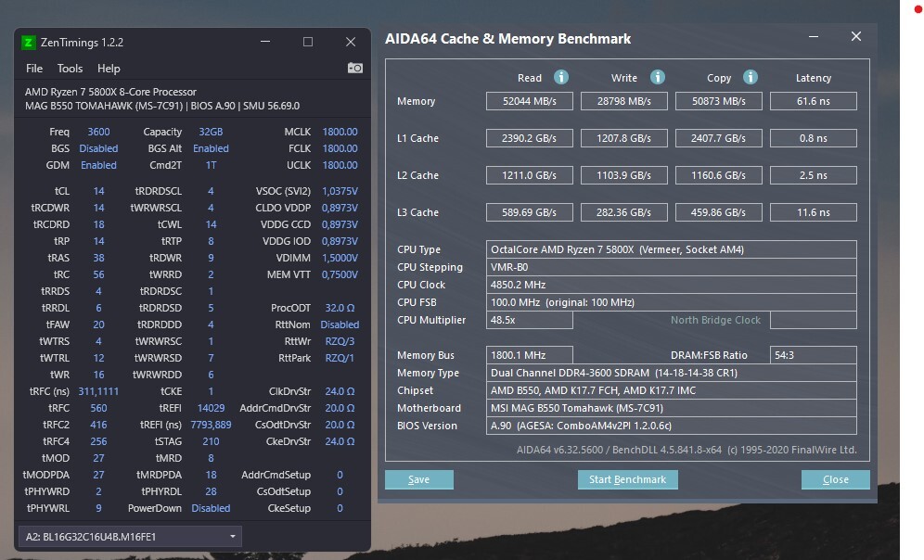Click the VSOC (SVI2) value 1,0375V
Viewport: 924px width, 560px height.
pos(340,191)
